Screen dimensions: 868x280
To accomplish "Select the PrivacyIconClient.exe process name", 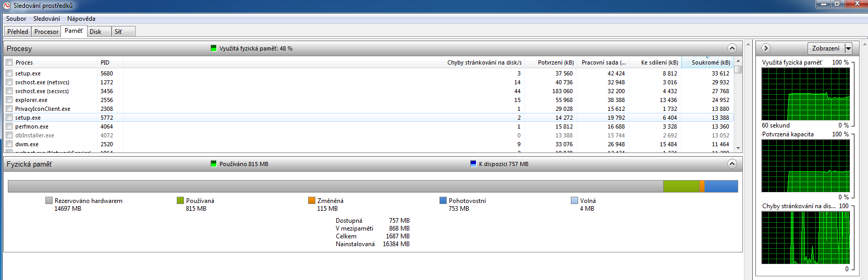I will pyautogui.click(x=43, y=109).
